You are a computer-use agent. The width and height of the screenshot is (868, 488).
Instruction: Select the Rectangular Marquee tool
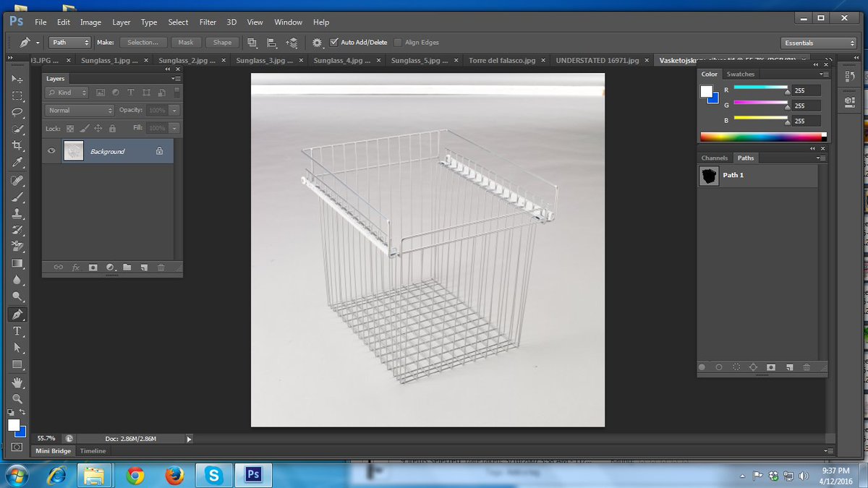(x=17, y=95)
